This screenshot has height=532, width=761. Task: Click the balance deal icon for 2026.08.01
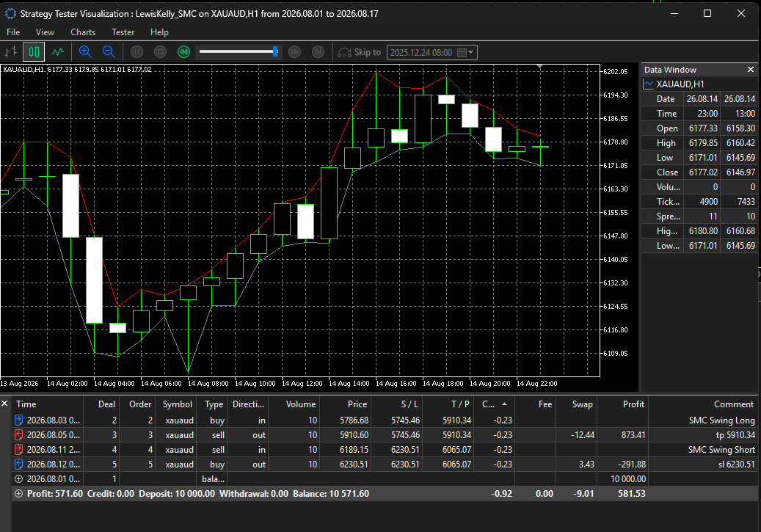[19, 478]
